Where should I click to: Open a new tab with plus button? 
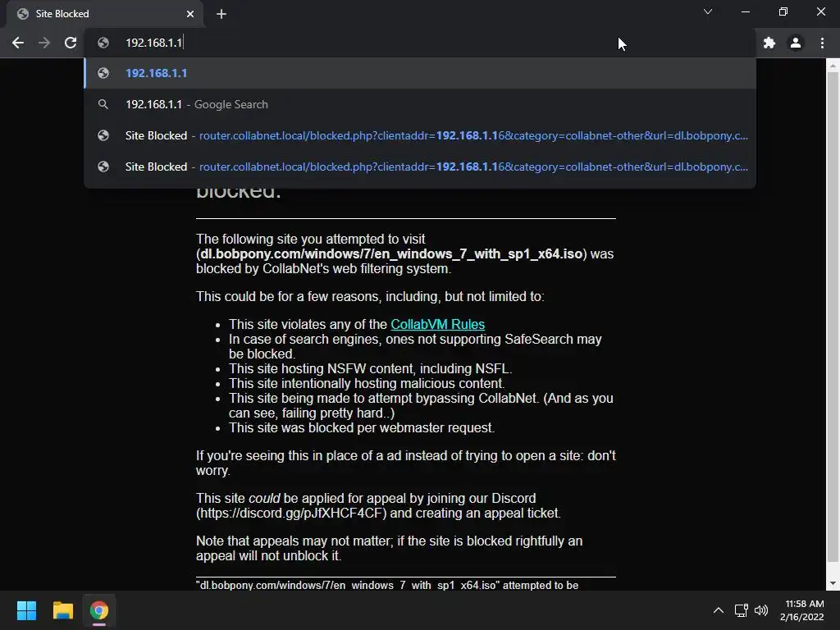221,14
